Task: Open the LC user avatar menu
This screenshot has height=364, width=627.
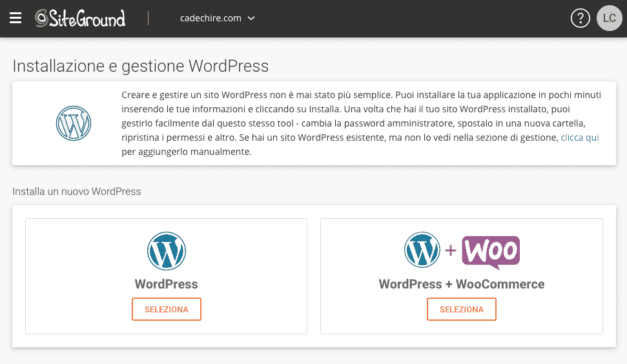Action: 609,18
